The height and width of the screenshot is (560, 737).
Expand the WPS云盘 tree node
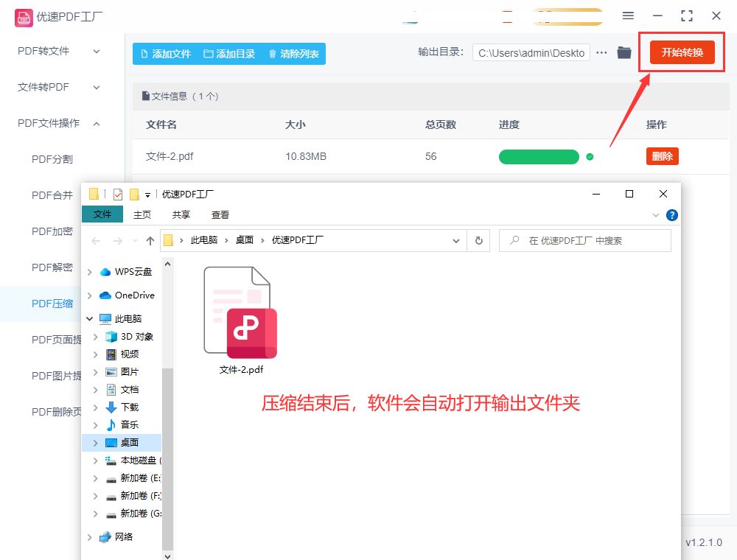(89, 272)
